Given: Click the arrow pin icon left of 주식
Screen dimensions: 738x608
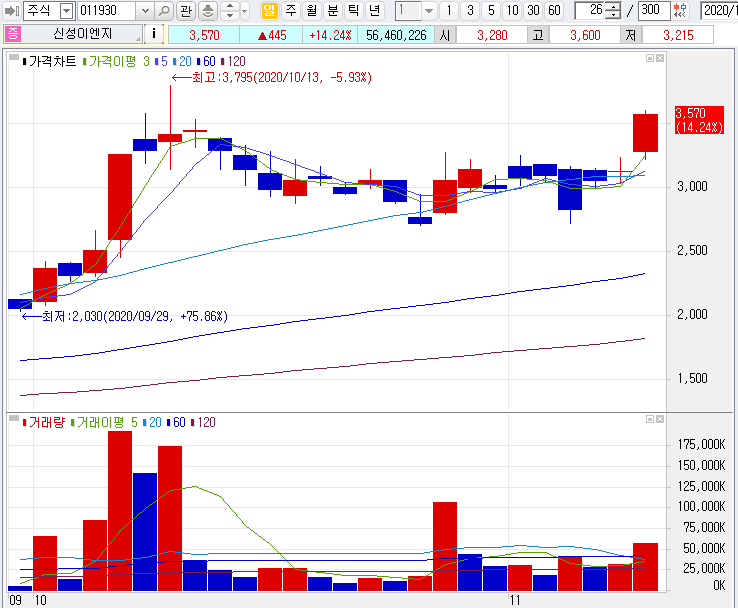Looking at the screenshot, I should point(11,10).
